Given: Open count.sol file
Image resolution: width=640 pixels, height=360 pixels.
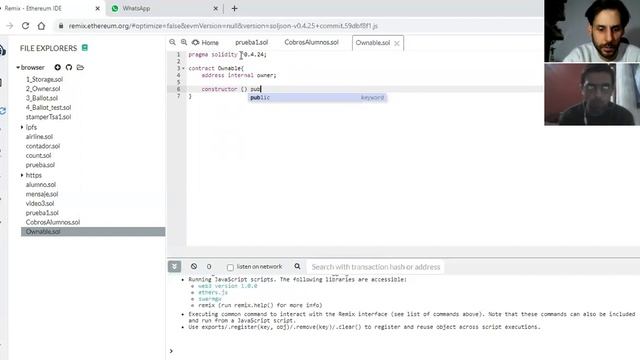Looking at the screenshot, I should tap(38, 156).
